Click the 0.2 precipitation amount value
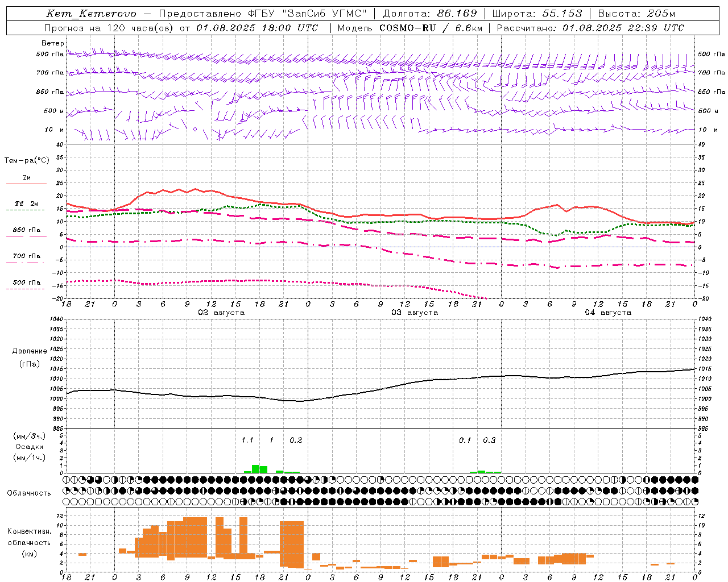728x582 pixels. click(296, 440)
